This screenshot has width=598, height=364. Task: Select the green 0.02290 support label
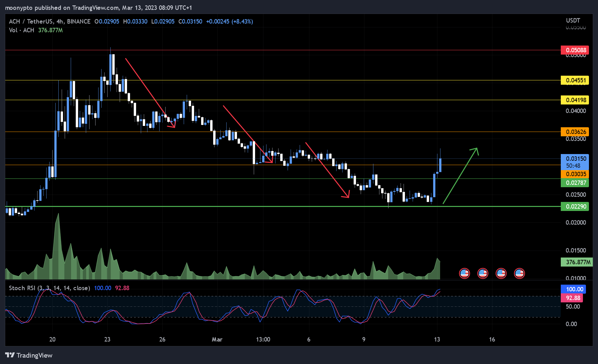(575, 207)
